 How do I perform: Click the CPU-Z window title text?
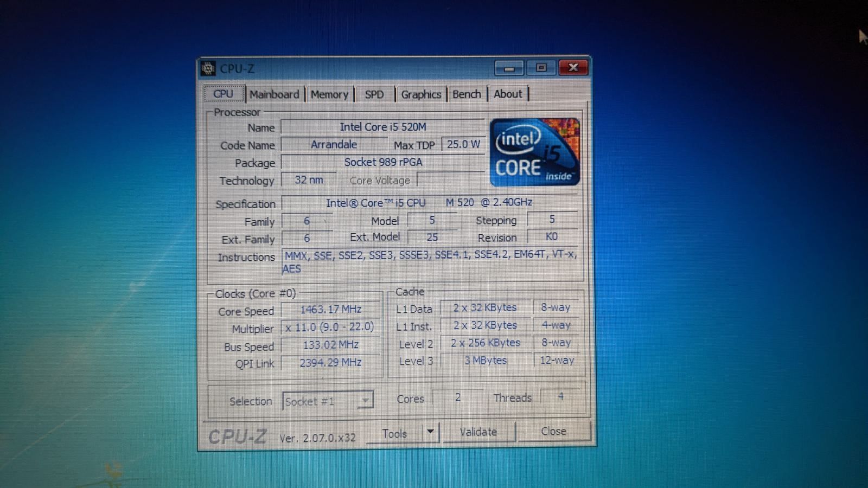(237, 69)
